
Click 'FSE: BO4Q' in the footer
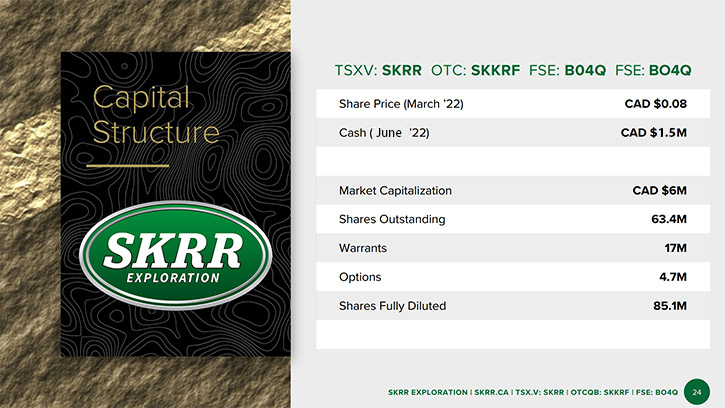657,392
